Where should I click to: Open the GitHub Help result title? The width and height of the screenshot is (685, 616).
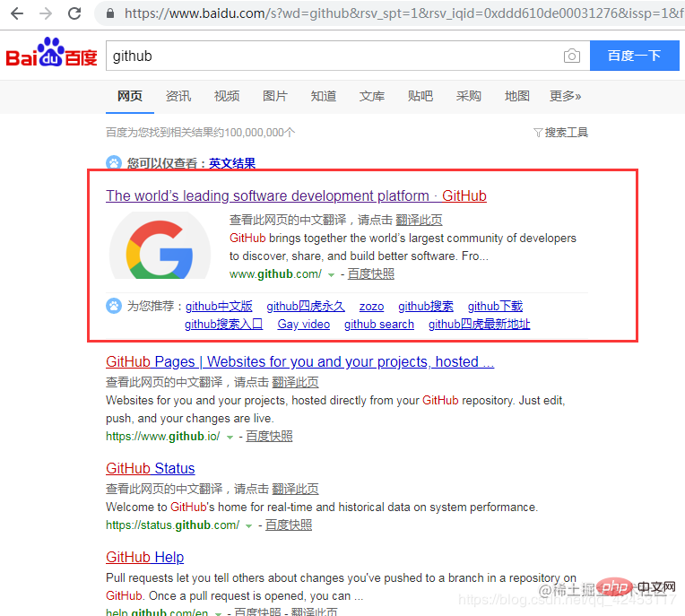(145, 558)
